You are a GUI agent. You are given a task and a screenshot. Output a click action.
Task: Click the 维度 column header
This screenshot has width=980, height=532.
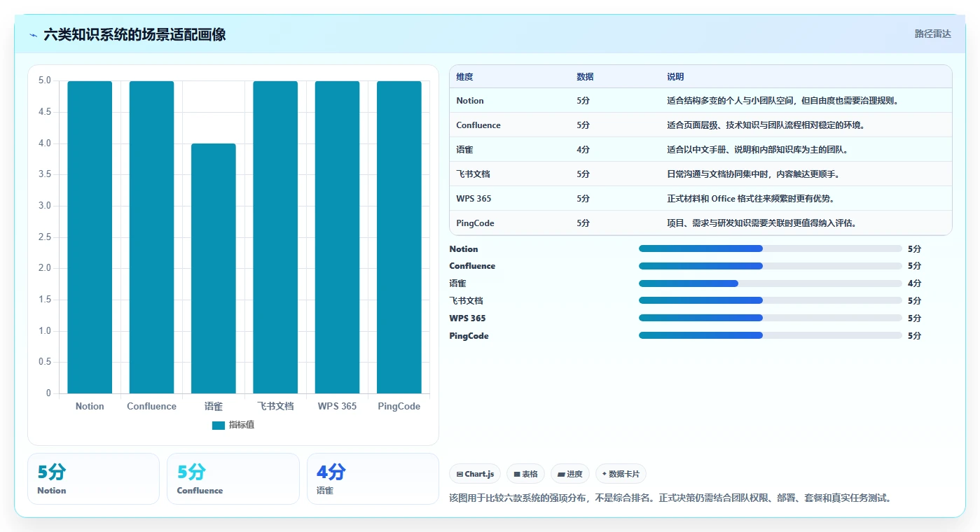pos(464,77)
